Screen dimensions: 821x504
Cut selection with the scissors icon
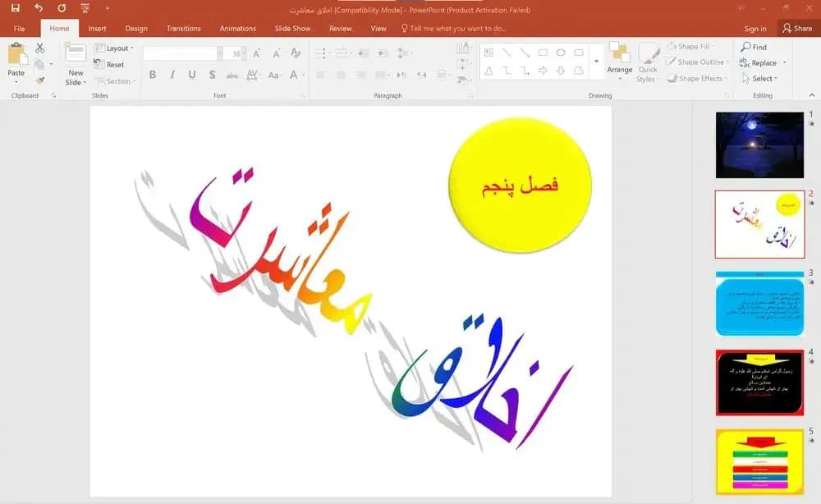coord(39,48)
